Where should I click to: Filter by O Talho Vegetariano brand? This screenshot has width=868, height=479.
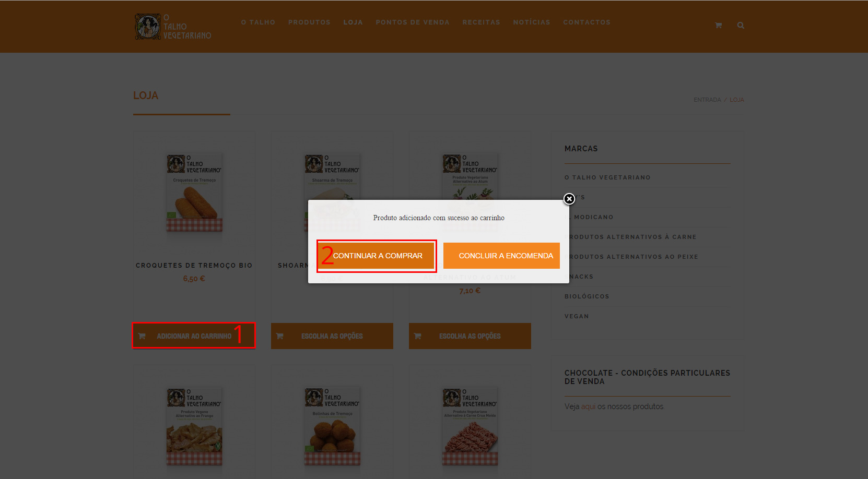click(607, 177)
